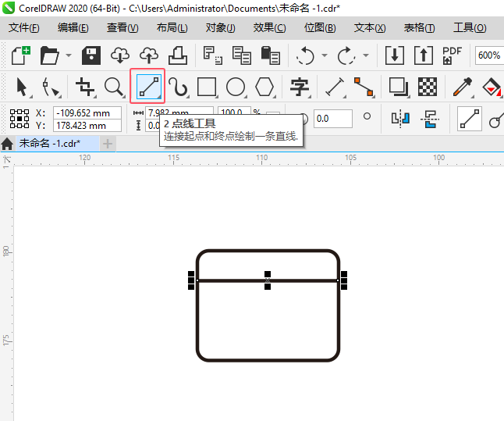The width and height of the screenshot is (504, 421).
Task: Mirror the object horizontally
Action: click(400, 119)
